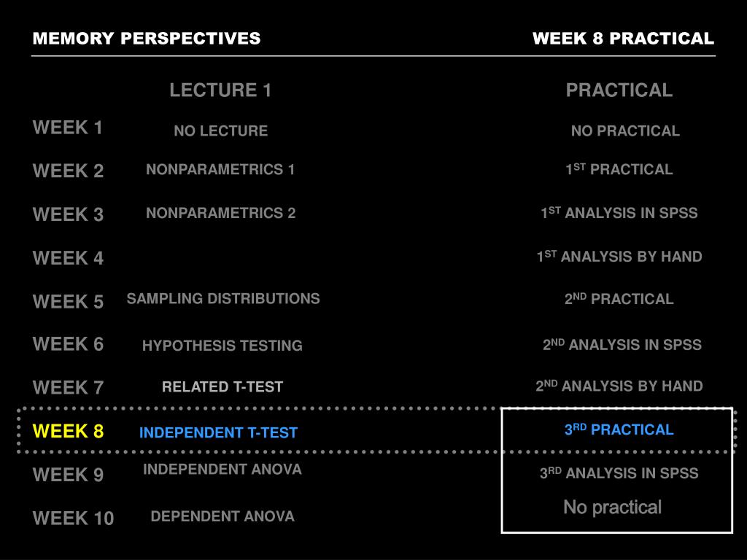
Task: Click the yellow WEEK 8 label
Action: coord(68,431)
